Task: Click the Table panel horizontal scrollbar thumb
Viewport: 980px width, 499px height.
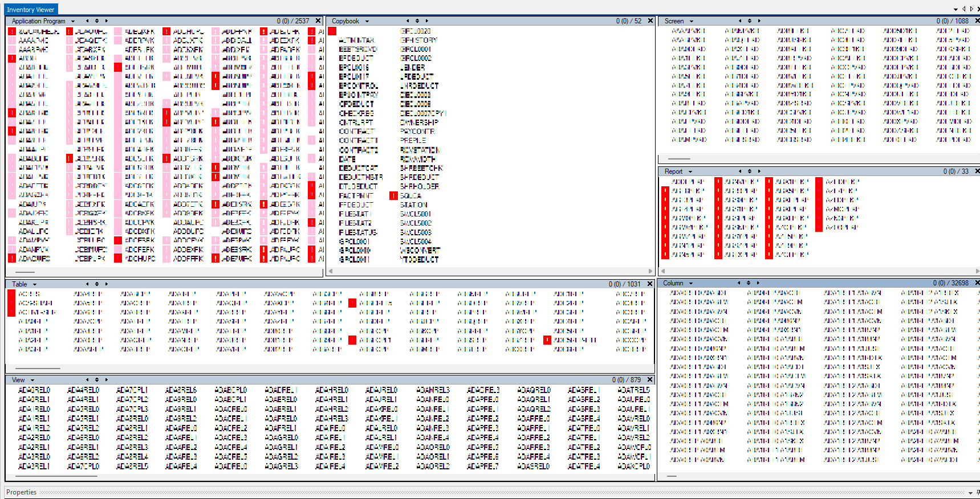Action: [x=38, y=369]
